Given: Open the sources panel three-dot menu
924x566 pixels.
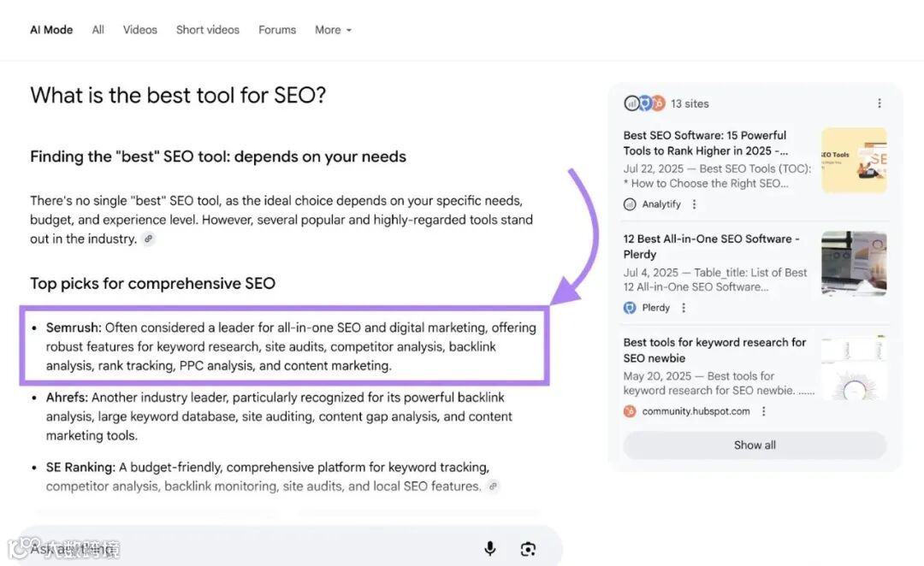Looking at the screenshot, I should tap(880, 103).
